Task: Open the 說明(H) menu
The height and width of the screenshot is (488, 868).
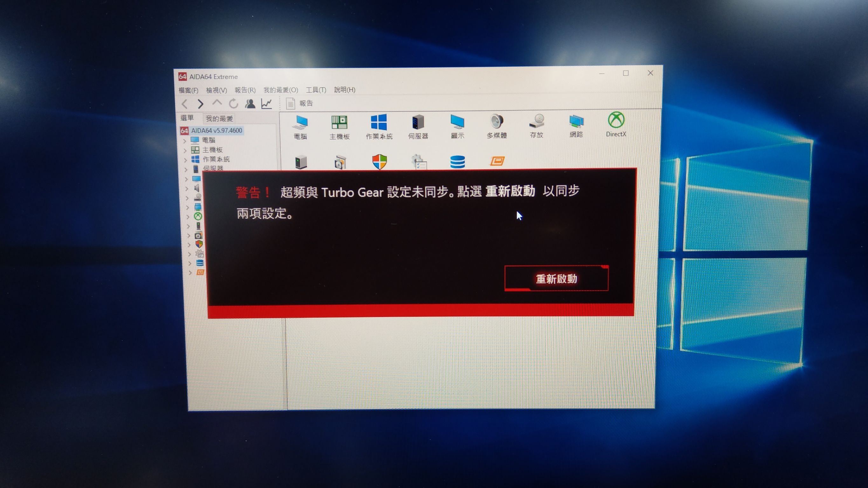Action: [344, 90]
